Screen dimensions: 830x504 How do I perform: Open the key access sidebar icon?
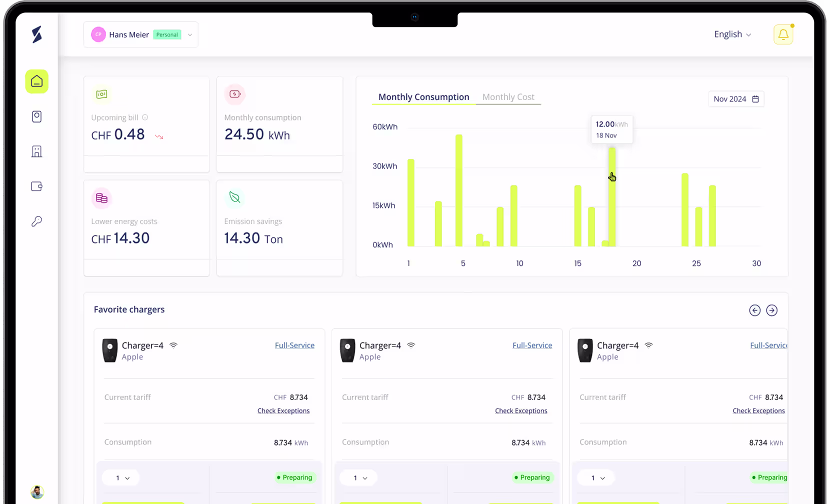pyautogui.click(x=37, y=221)
